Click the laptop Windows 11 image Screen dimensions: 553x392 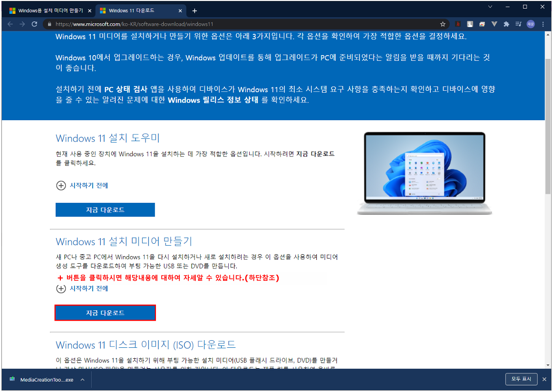click(x=424, y=173)
